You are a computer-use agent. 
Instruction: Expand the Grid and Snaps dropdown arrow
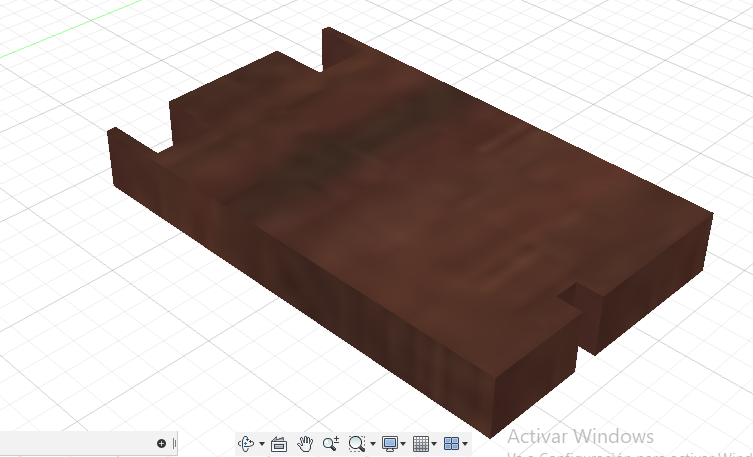click(x=434, y=444)
